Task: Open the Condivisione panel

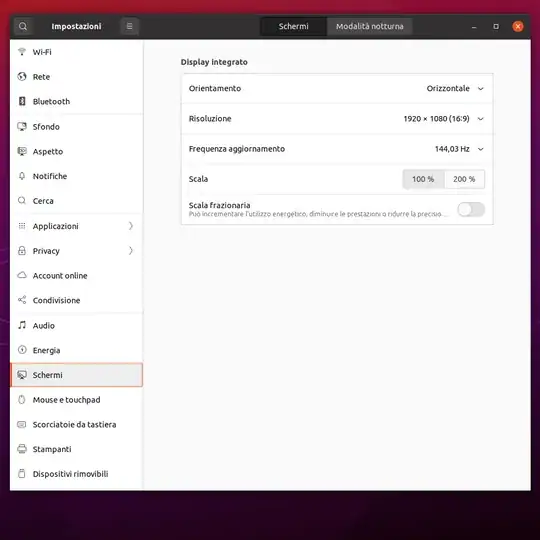Action: (x=76, y=300)
